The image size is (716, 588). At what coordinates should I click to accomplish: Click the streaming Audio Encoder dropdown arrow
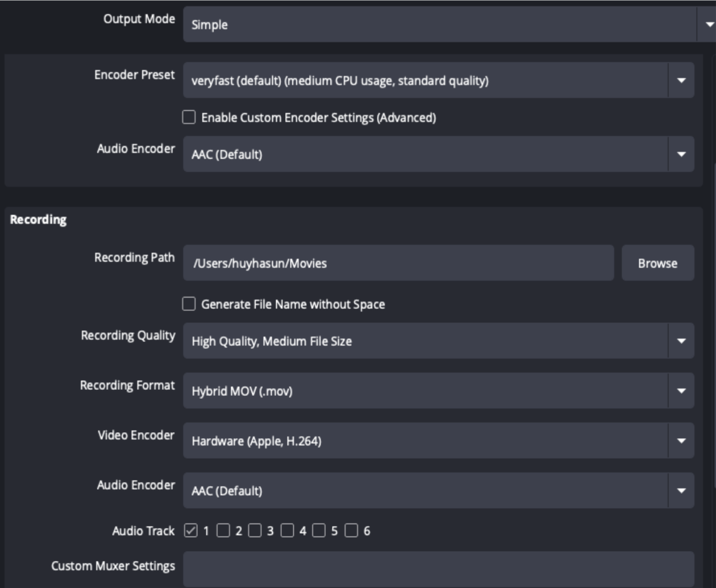point(681,154)
